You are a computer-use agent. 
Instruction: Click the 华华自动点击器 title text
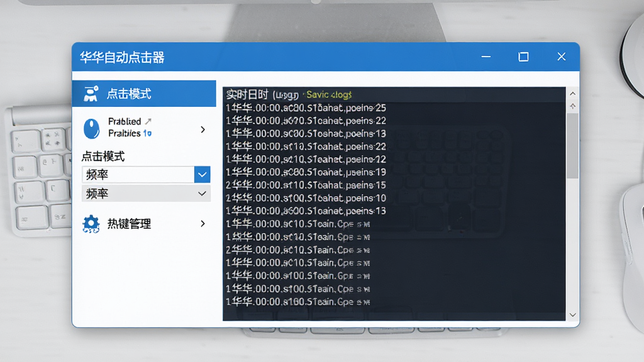pyautogui.click(x=122, y=57)
